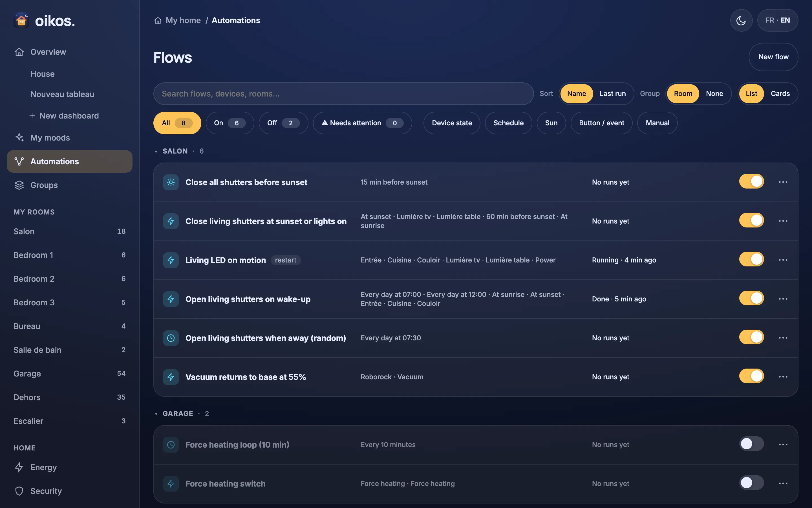Screen dimensions: 812x508
Task: Enable Force heating switch flow
Action: [x=751, y=483]
